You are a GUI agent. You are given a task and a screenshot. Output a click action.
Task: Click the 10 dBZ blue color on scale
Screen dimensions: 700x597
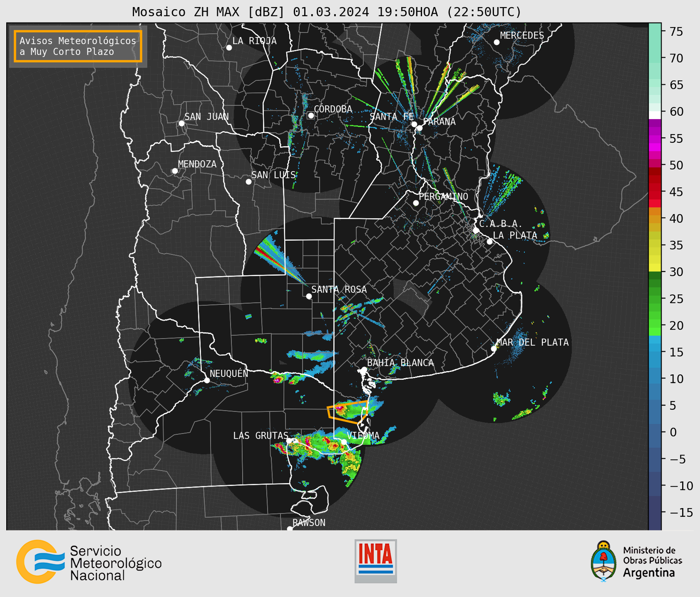click(655, 379)
